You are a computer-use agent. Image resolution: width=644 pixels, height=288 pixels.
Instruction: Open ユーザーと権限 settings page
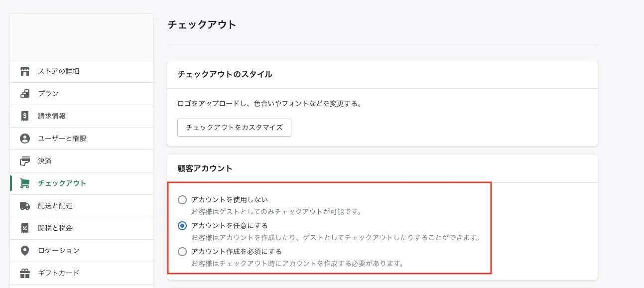(x=62, y=139)
